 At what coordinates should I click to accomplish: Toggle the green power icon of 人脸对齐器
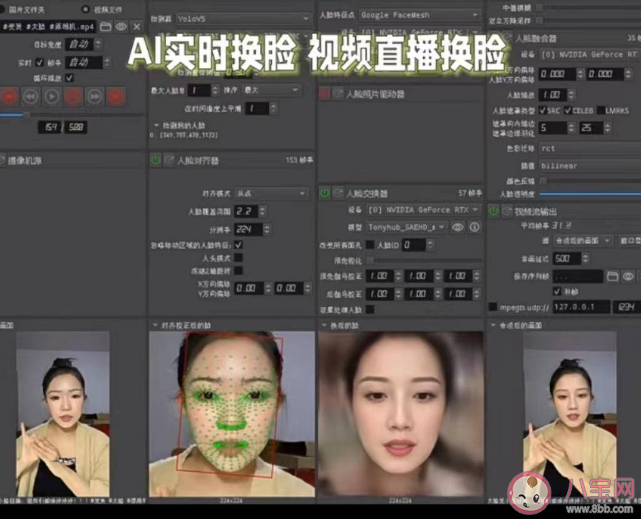[155, 160]
